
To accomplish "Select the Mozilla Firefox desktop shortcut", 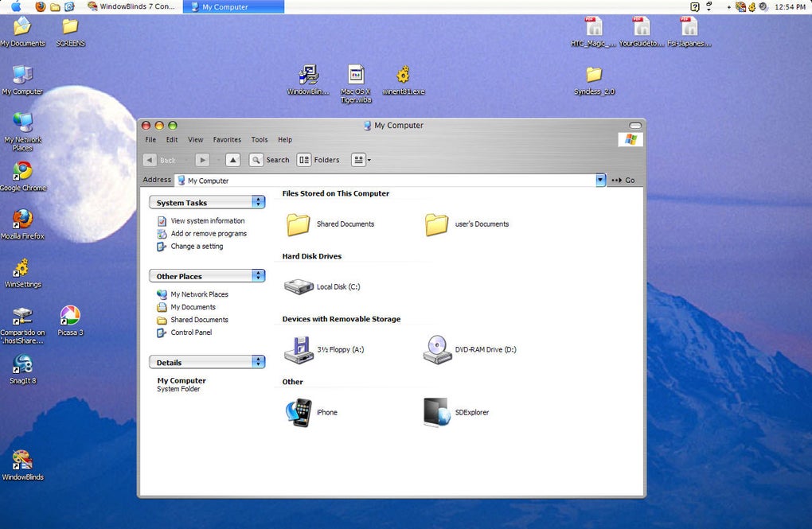I will 22,224.
